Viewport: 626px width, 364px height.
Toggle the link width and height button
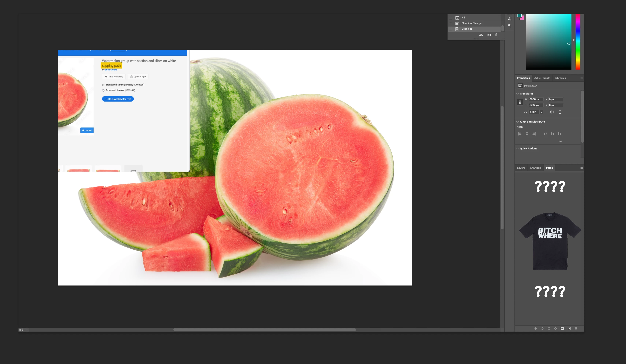click(520, 102)
